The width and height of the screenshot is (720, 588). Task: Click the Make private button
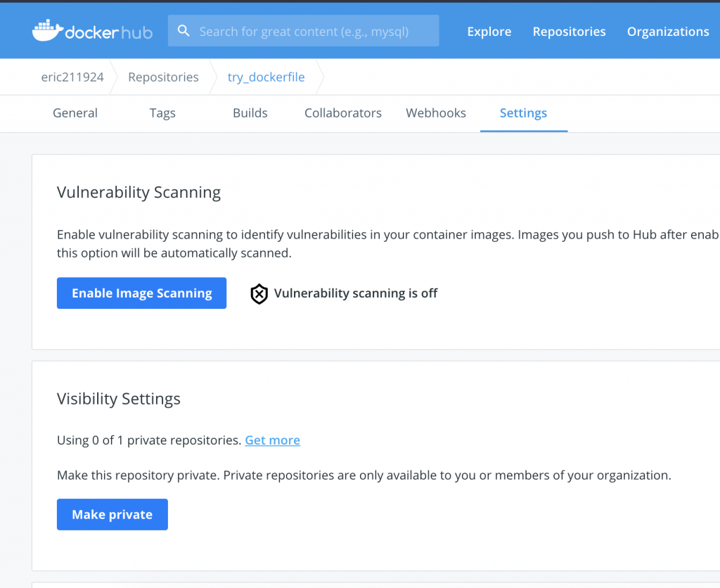point(112,515)
